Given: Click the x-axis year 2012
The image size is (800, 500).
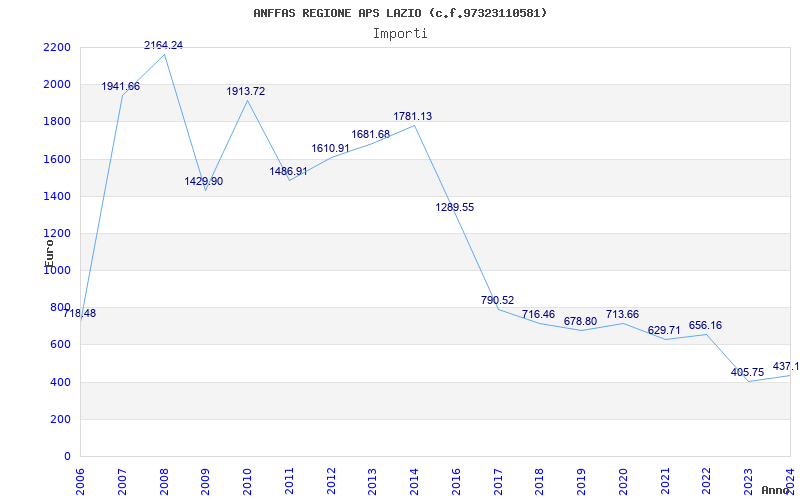Looking at the screenshot, I should 331,481.
